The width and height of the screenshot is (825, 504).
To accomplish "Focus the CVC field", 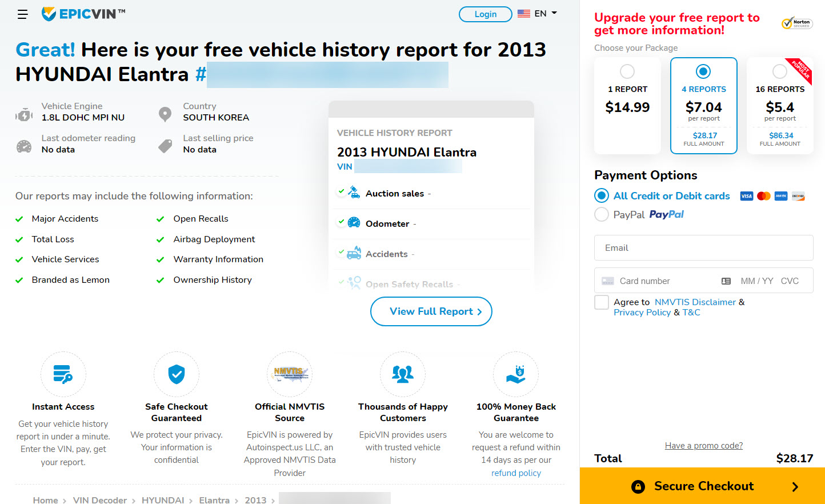I will click(790, 281).
